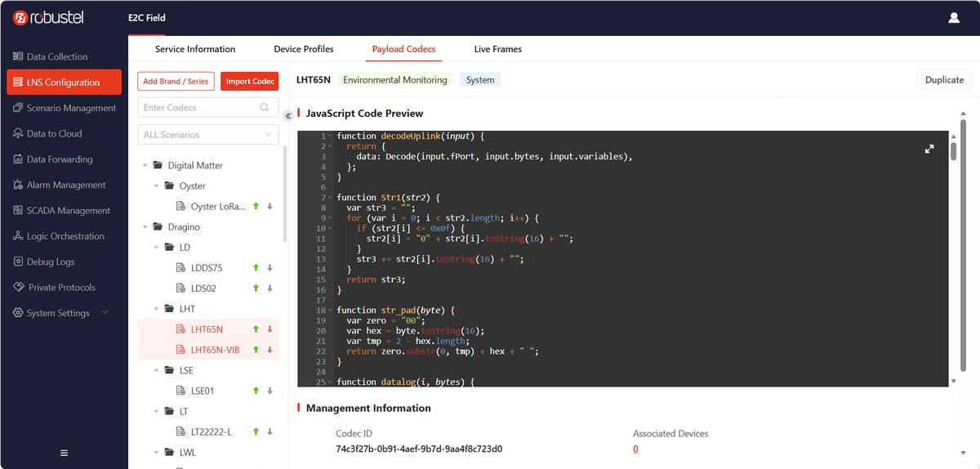Click the Import Codec button

[250, 81]
